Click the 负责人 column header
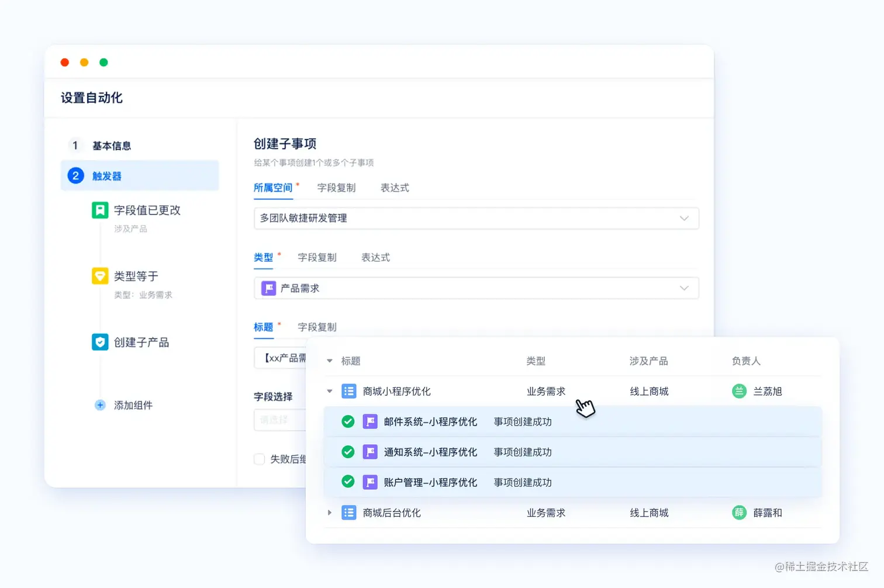The image size is (884, 588). [746, 361]
